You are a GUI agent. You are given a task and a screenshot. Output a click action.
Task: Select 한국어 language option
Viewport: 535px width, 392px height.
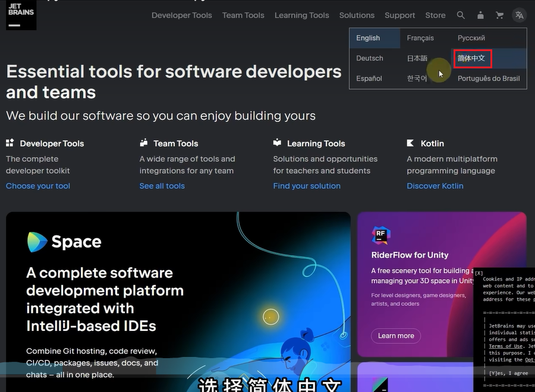click(x=417, y=78)
